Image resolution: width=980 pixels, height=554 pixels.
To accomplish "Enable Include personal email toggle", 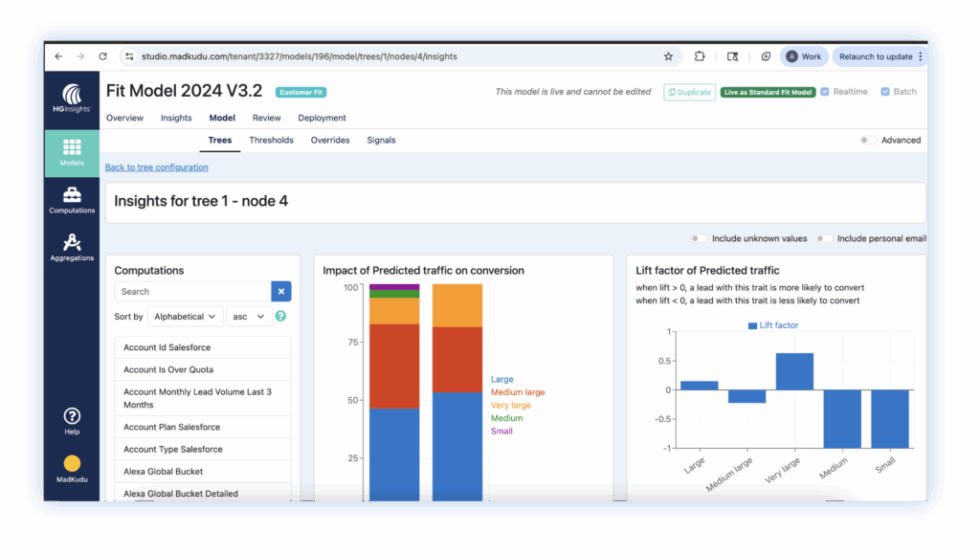I will [823, 238].
